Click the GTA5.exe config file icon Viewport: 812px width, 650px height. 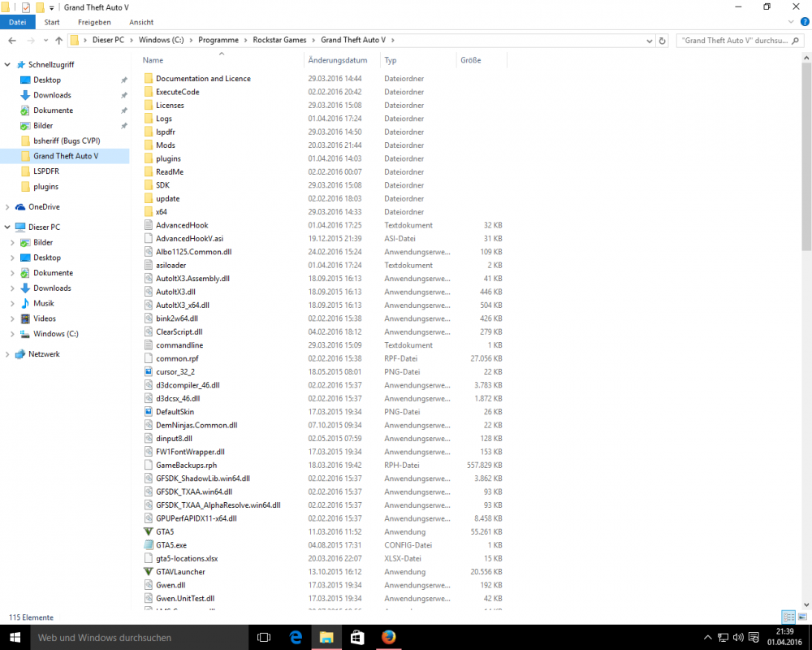point(148,544)
